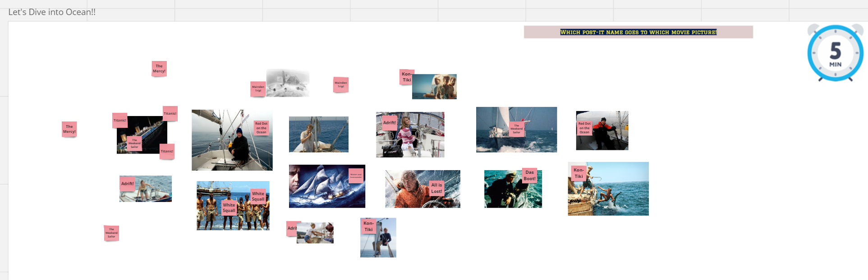Select the Kon-Tiki note on the shark raft picture
This screenshot has width=868, height=280.
[x=579, y=173]
